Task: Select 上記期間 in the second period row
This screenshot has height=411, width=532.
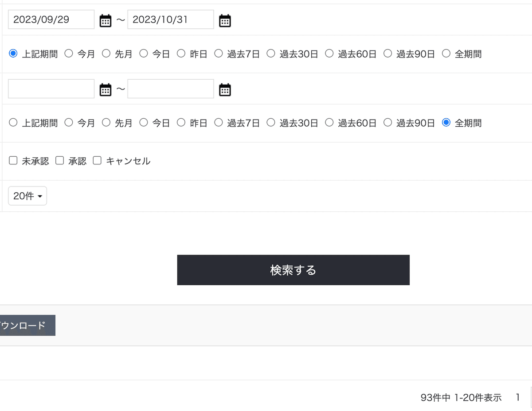Action: (13, 123)
